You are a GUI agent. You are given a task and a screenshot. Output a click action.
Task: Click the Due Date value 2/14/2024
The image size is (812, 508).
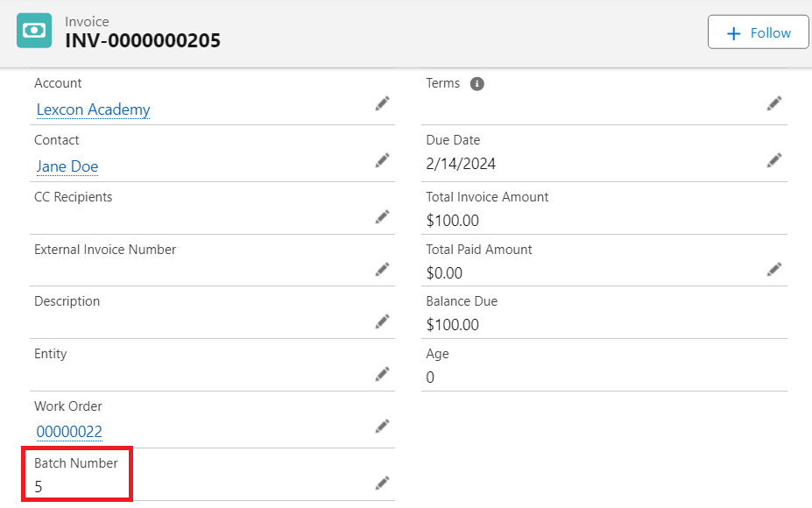[461, 164]
